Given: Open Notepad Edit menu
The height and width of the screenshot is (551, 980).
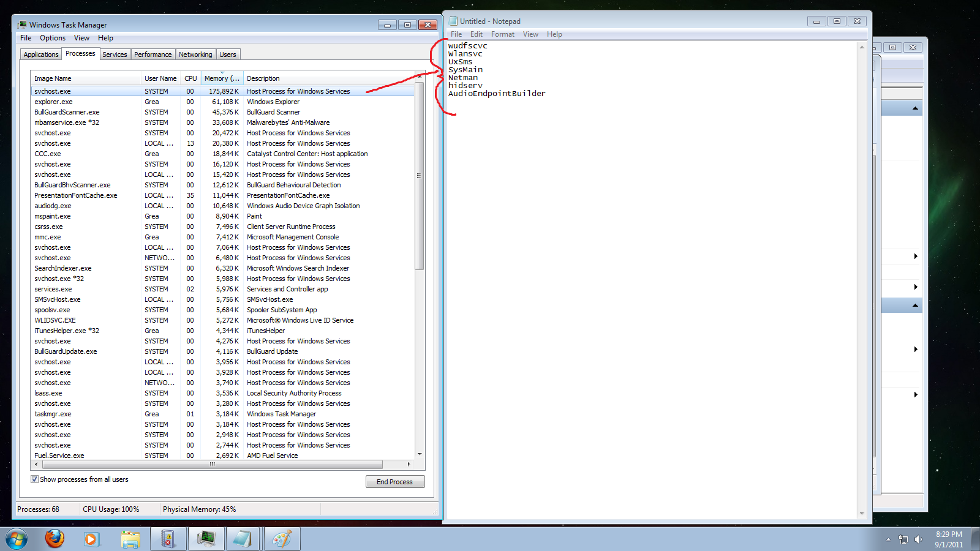Looking at the screenshot, I should tap(477, 34).
